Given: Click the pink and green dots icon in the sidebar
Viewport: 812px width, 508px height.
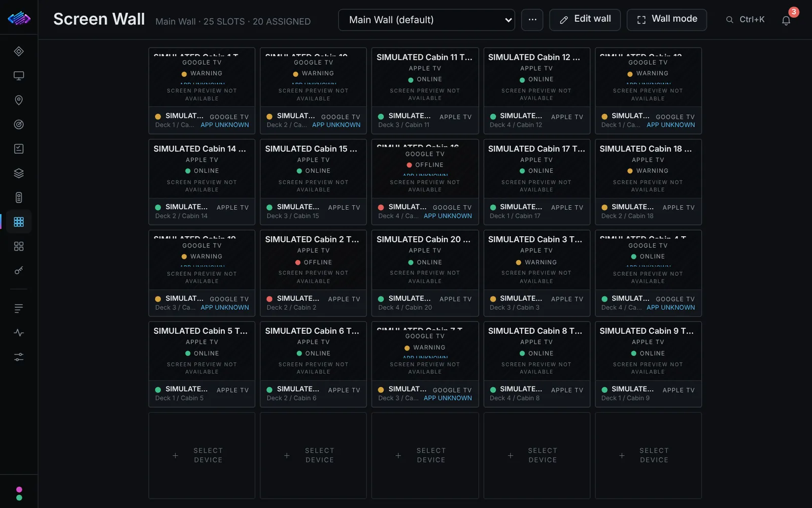Looking at the screenshot, I should tap(19, 494).
